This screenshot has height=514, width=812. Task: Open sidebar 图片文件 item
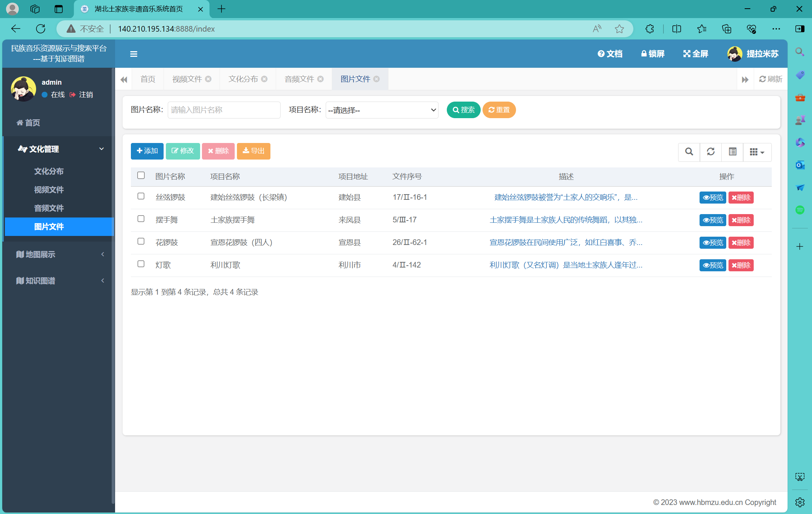tap(59, 227)
